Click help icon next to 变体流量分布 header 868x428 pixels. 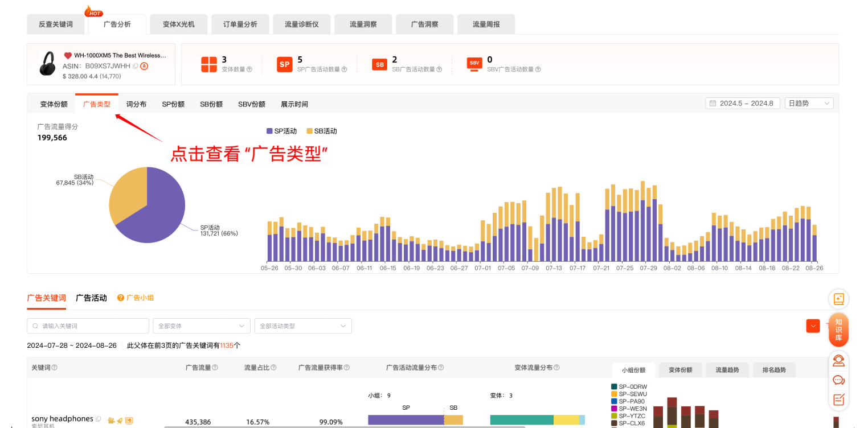(556, 368)
